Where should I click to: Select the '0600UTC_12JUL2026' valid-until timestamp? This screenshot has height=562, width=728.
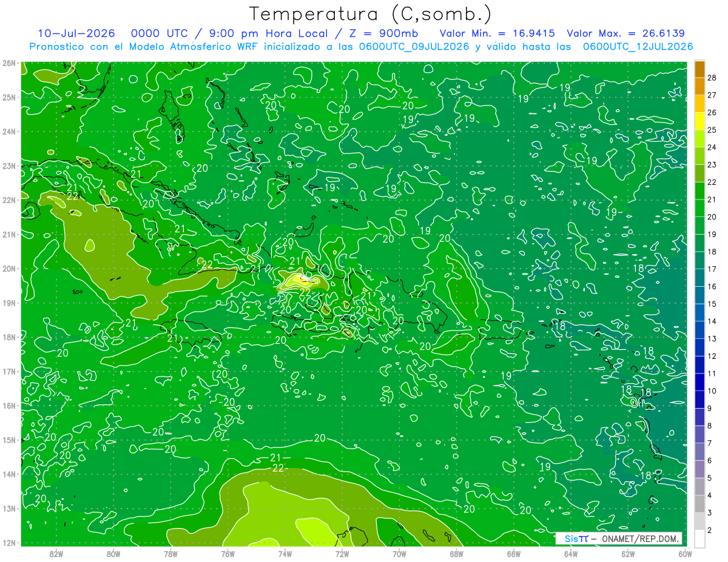638,46
